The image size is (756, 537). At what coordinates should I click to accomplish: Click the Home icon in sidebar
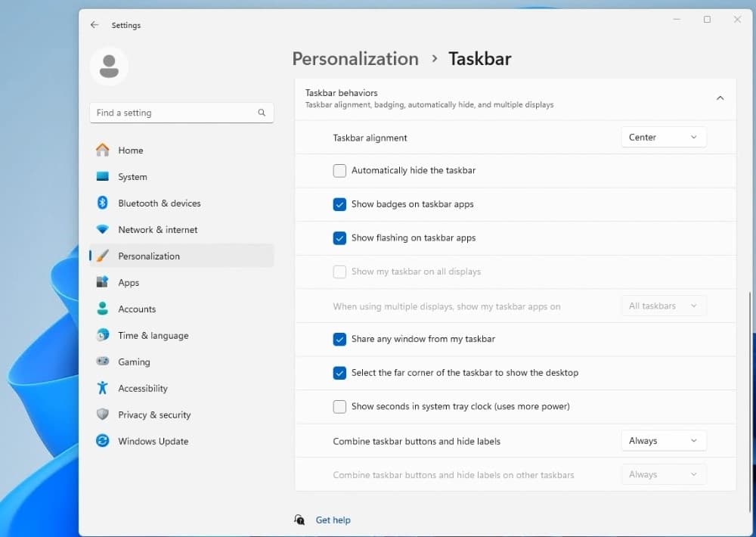tap(103, 151)
